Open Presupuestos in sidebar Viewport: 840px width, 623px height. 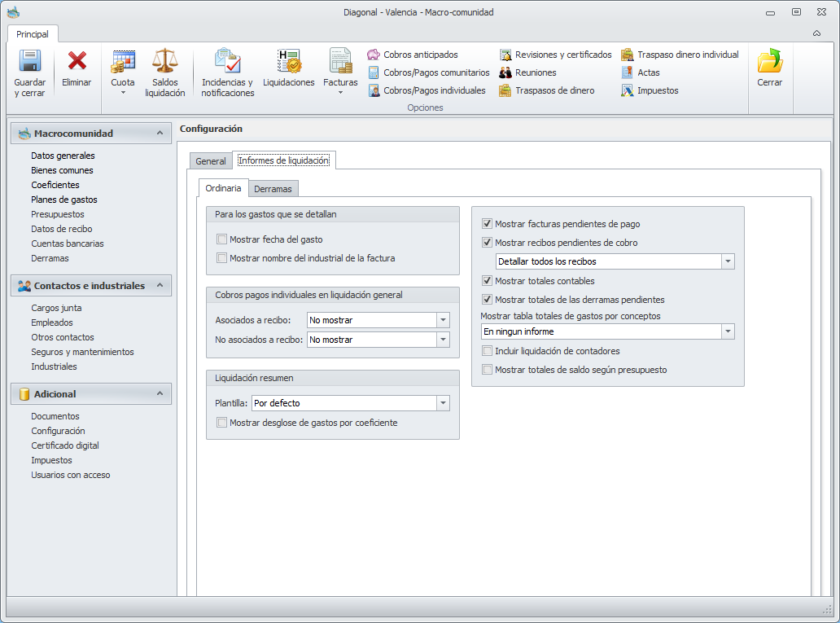(x=58, y=214)
